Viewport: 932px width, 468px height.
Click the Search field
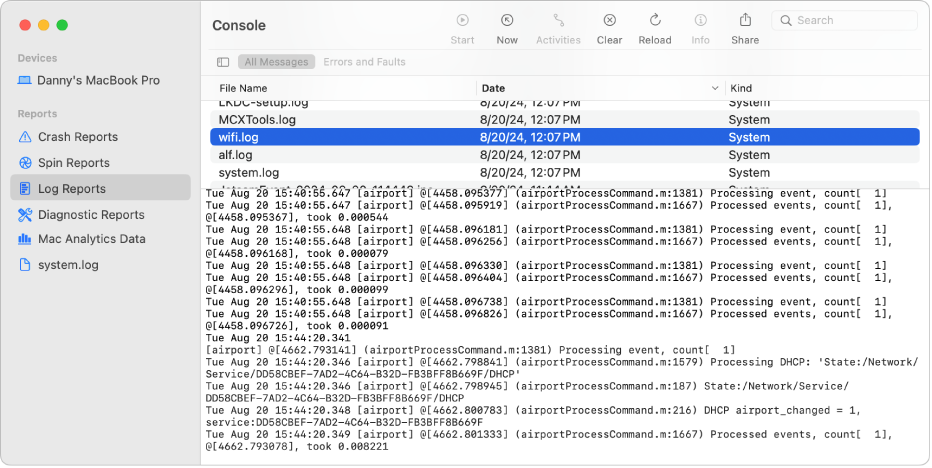pos(844,20)
